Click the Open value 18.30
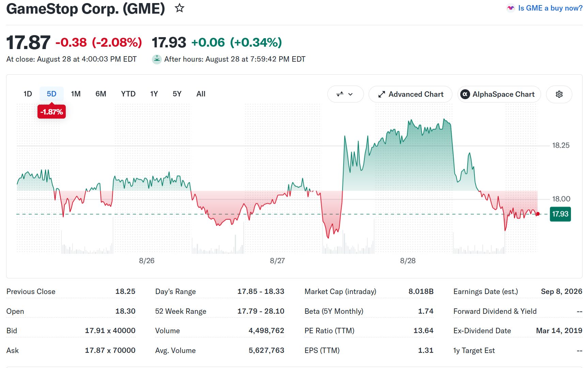The height and width of the screenshot is (368, 588). [125, 311]
